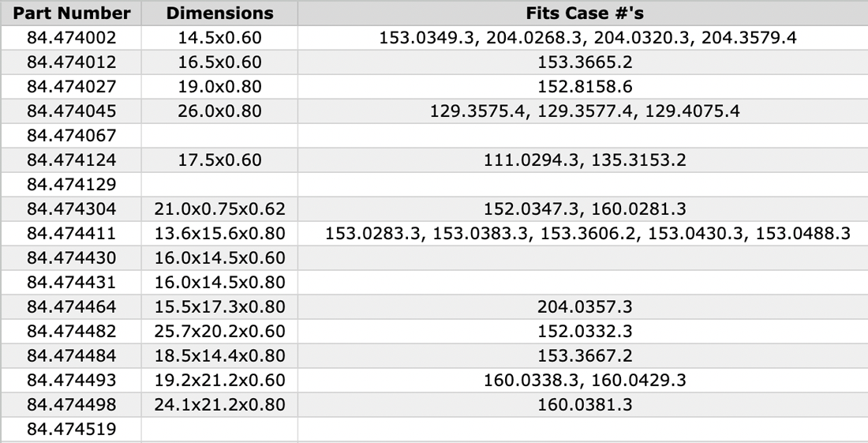Select case number 153.3667.2 cell

584,356
